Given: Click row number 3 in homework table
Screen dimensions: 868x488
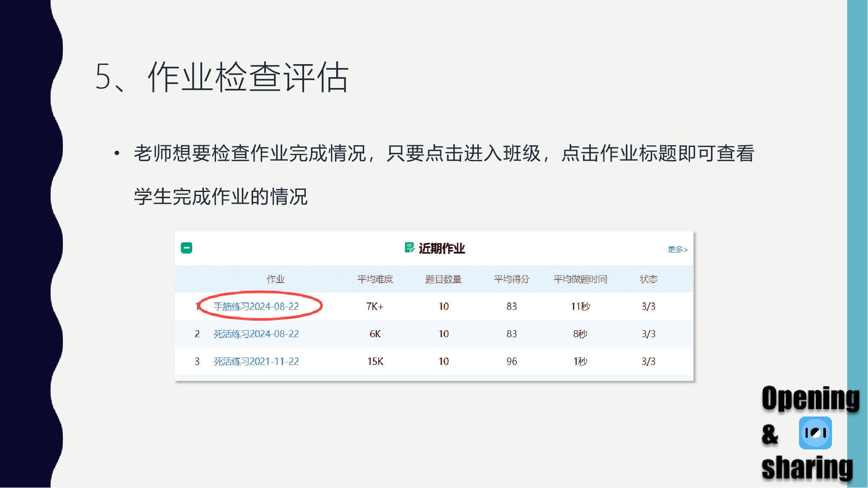Looking at the screenshot, I should click(x=197, y=361).
